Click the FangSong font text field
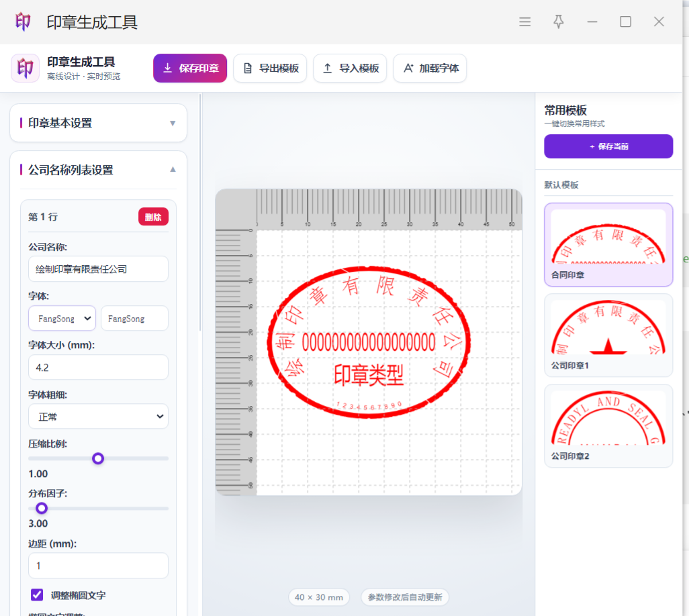This screenshot has width=689, height=616. (134, 318)
